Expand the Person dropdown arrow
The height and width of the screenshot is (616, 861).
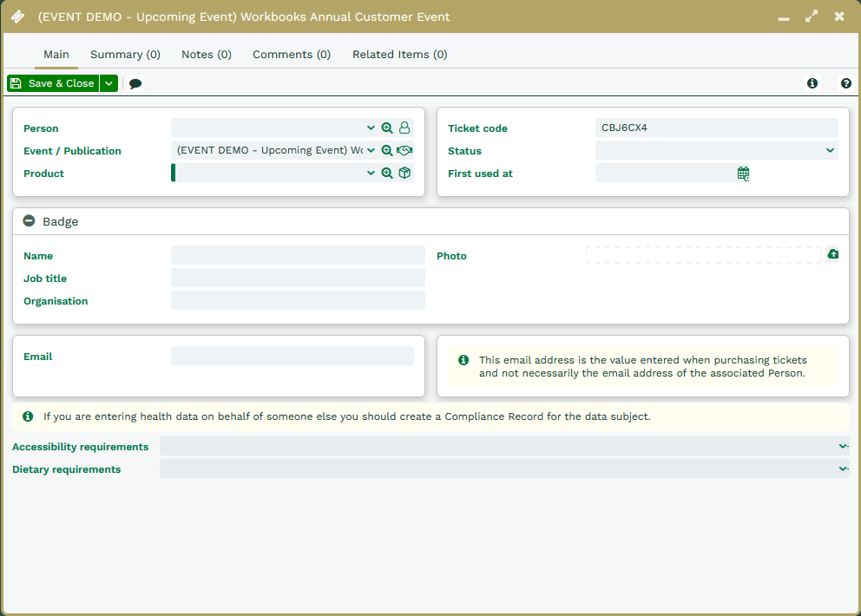[371, 128]
